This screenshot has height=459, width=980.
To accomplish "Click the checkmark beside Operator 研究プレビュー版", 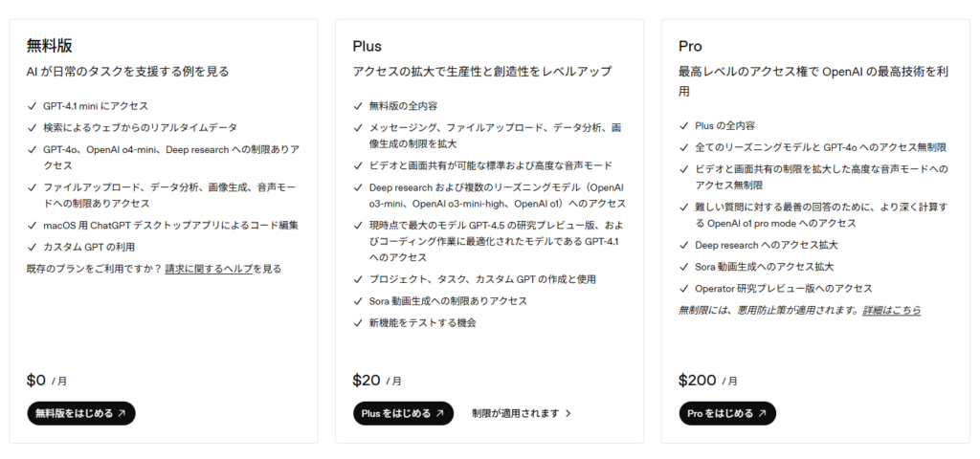I will [683, 288].
